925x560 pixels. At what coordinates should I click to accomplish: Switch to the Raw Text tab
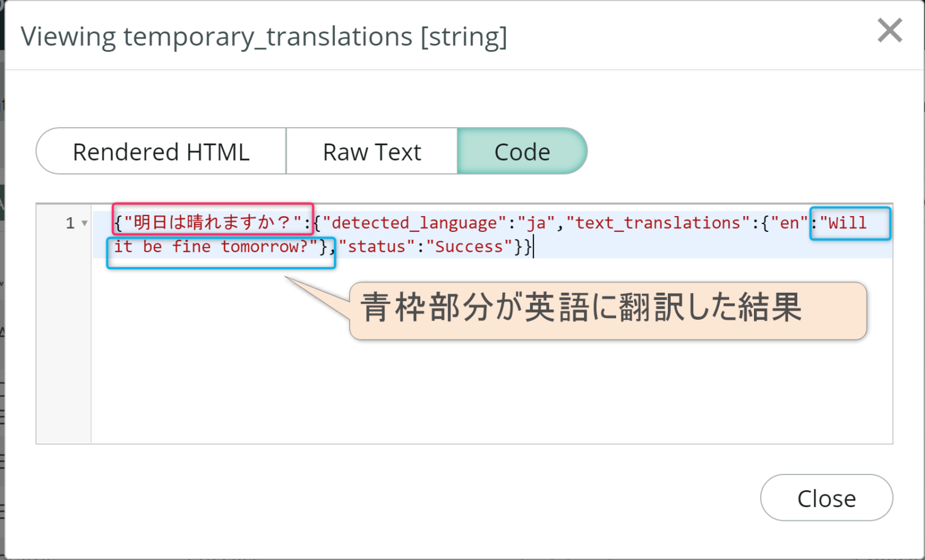point(372,151)
